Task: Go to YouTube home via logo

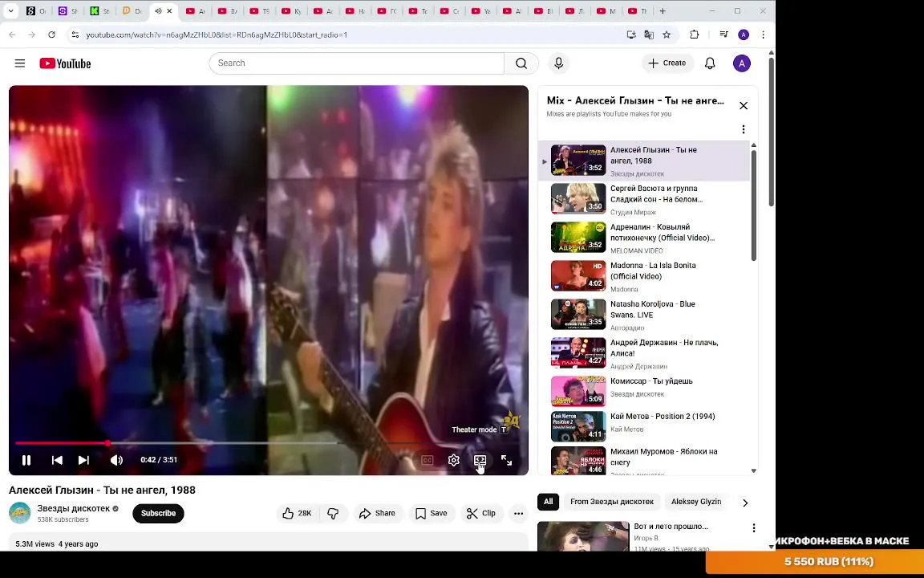Action: click(65, 63)
